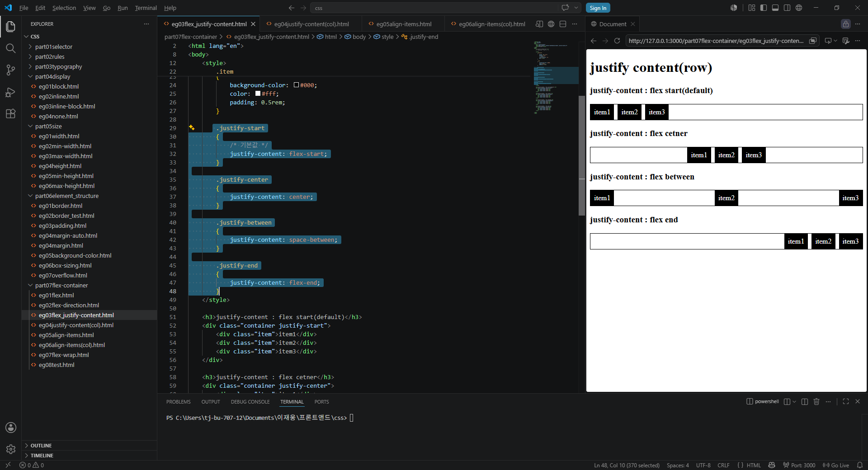Open the Terminal menu
Image resolution: width=868 pixels, height=470 pixels.
146,8
